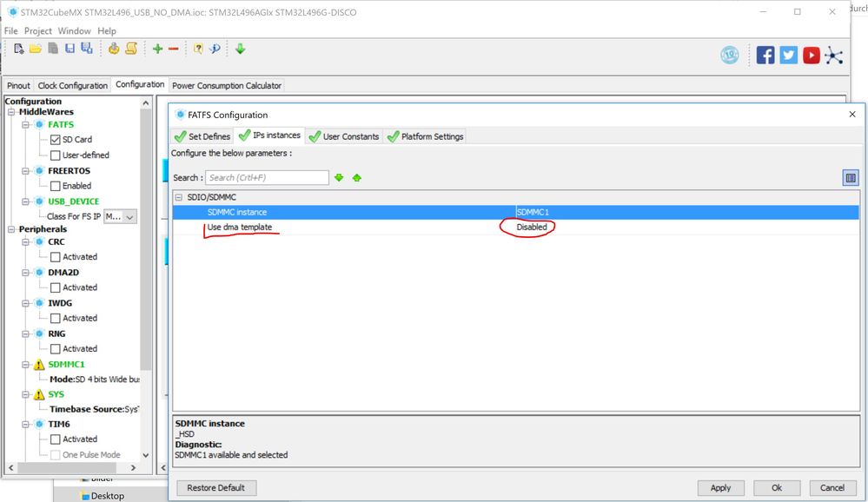
Task: Click the Generate Report scroll icon
Action: pyautogui.click(x=131, y=49)
